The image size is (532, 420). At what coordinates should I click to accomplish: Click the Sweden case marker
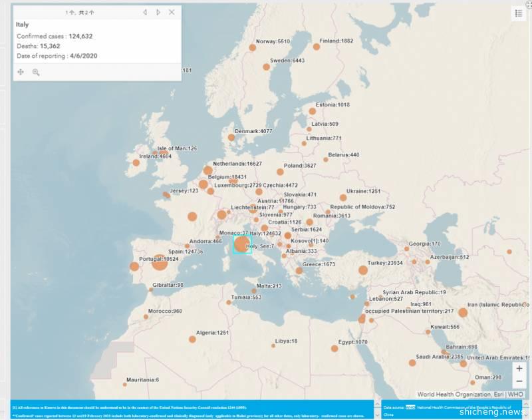click(x=266, y=67)
